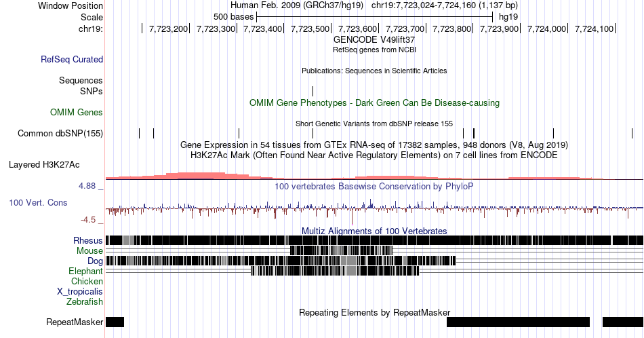Image resolution: width=644 pixels, height=338 pixels.
Task: Click the 7,723,900 ruler position
Action: [500, 29]
